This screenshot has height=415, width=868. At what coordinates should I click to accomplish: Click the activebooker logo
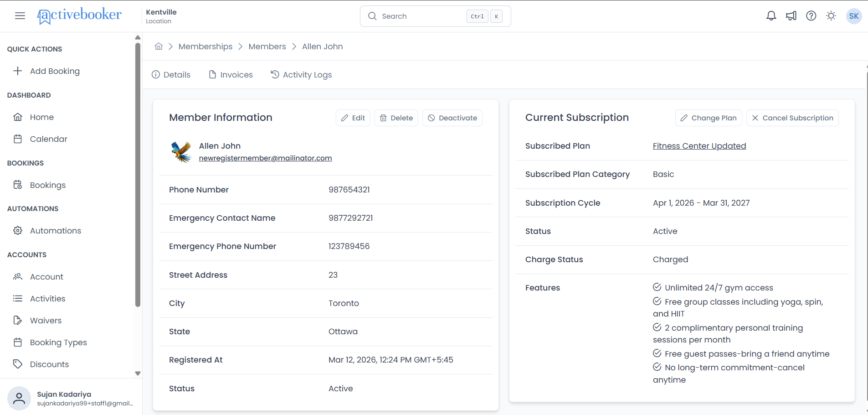tap(79, 16)
